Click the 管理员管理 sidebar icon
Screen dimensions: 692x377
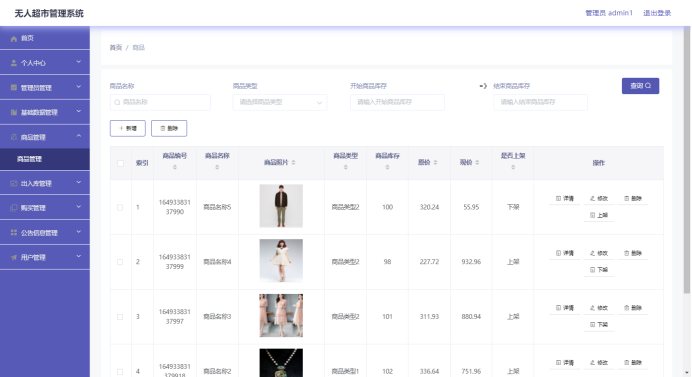point(14,87)
